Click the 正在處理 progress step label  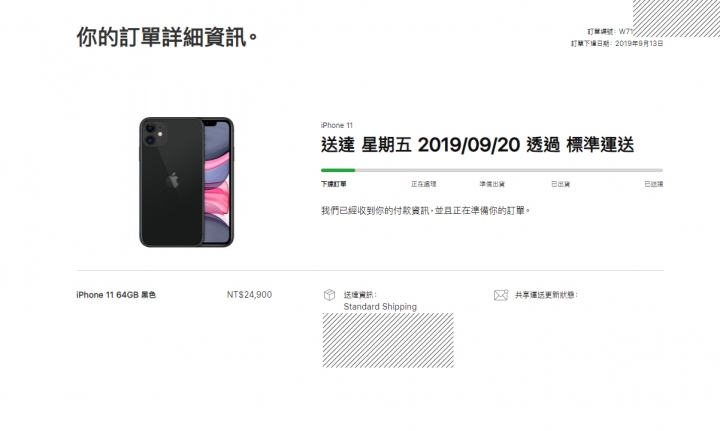click(423, 184)
